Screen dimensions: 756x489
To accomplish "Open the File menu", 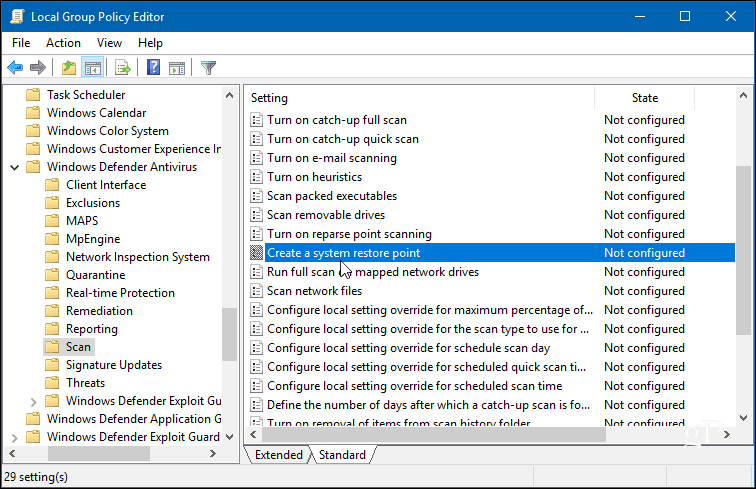I will (21, 43).
